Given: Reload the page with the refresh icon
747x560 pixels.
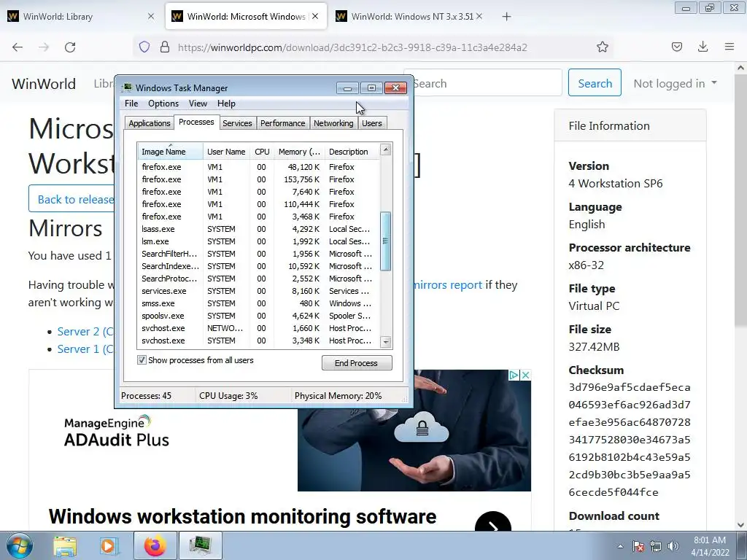Looking at the screenshot, I should tap(70, 47).
